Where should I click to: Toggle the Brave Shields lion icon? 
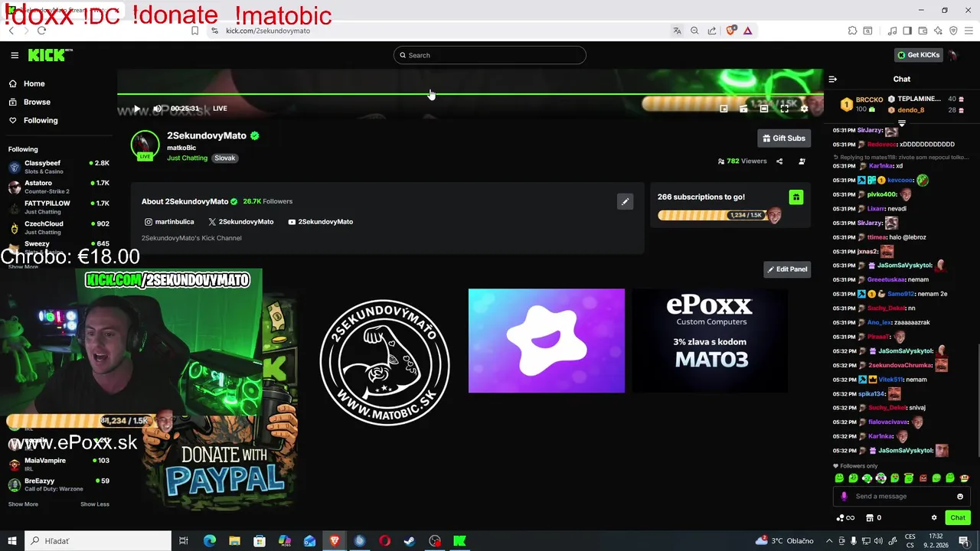730,31
